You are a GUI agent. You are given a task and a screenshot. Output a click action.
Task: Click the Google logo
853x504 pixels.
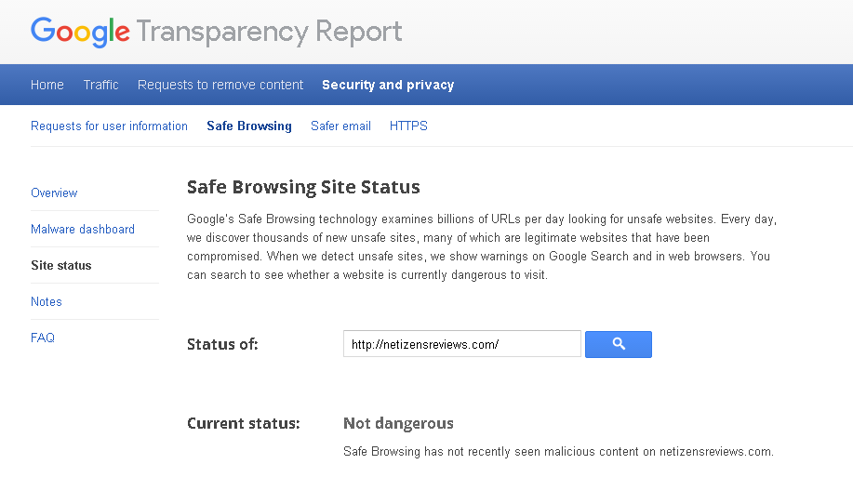tap(80, 32)
